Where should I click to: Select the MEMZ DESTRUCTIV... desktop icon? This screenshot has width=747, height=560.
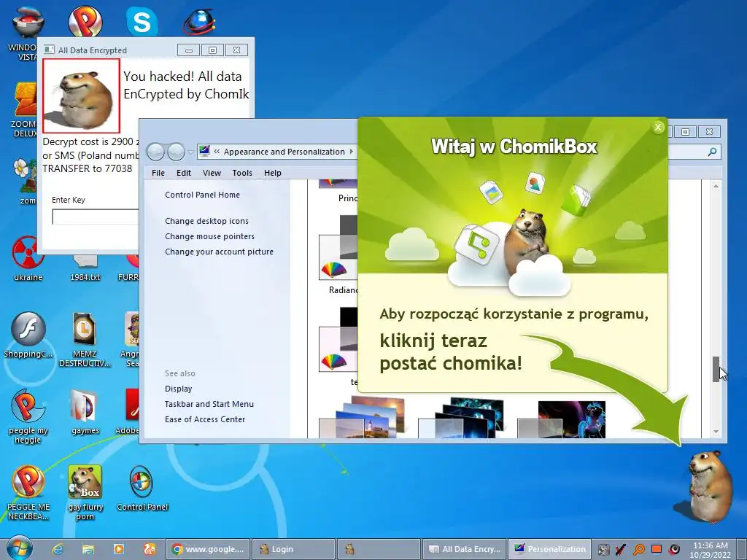point(85,340)
